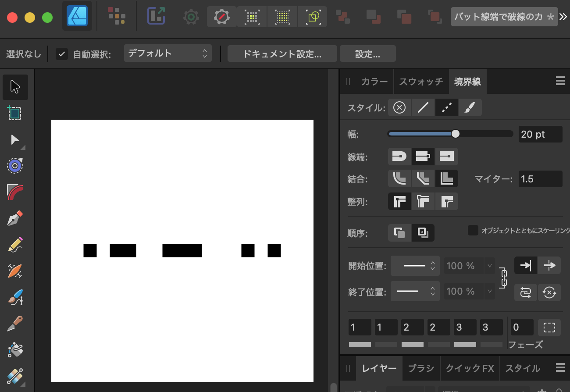This screenshot has width=570, height=392.
Task: Open the 終了位置 arrowhead dropdown
Action: (415, 291)
